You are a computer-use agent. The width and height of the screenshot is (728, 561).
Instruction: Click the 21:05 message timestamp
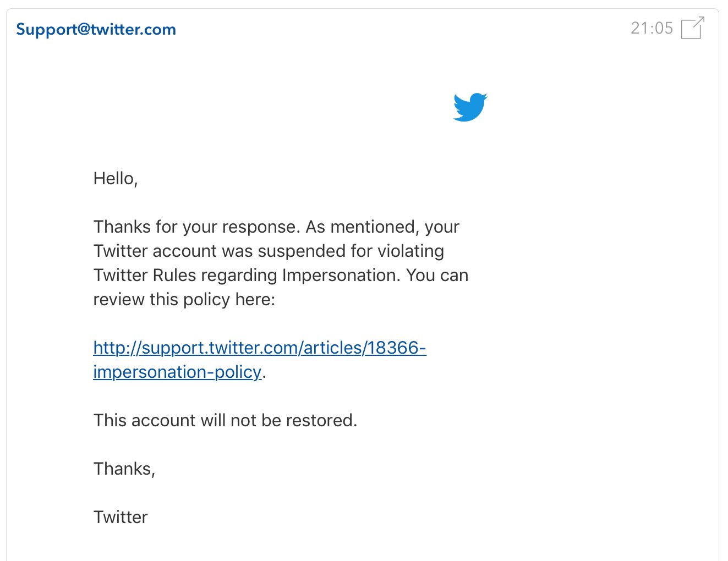[652, 28]
